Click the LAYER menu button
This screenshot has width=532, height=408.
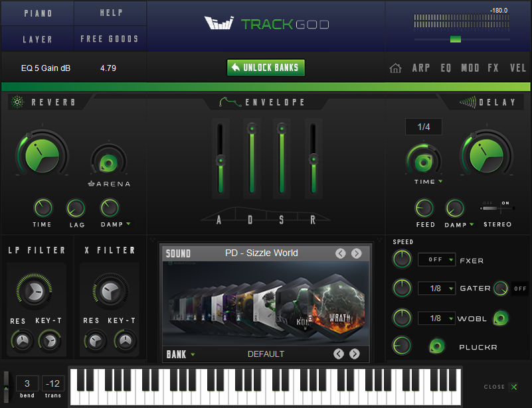(38, 39)
